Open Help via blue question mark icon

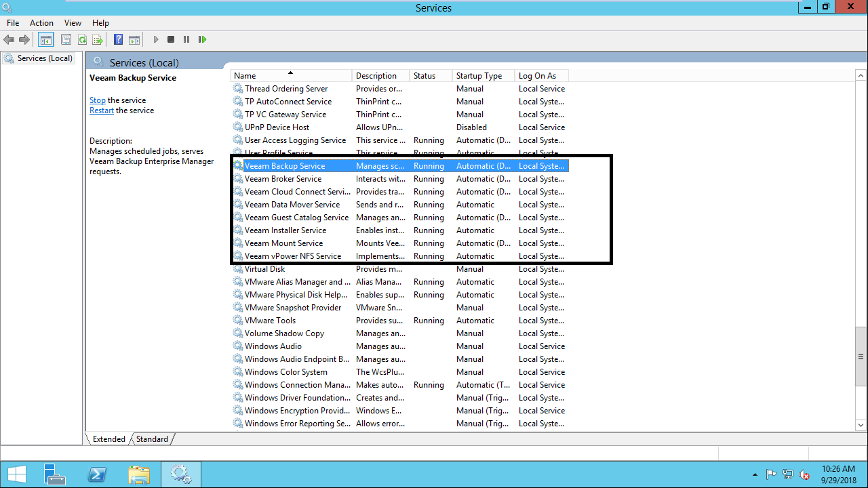point(118,40)
